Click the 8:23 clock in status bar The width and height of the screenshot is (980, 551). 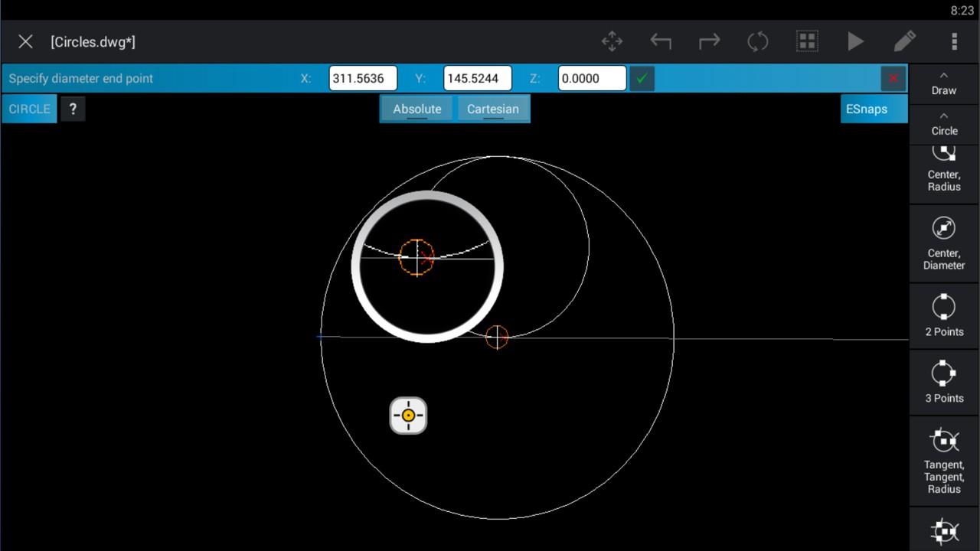tap(962, 11)
